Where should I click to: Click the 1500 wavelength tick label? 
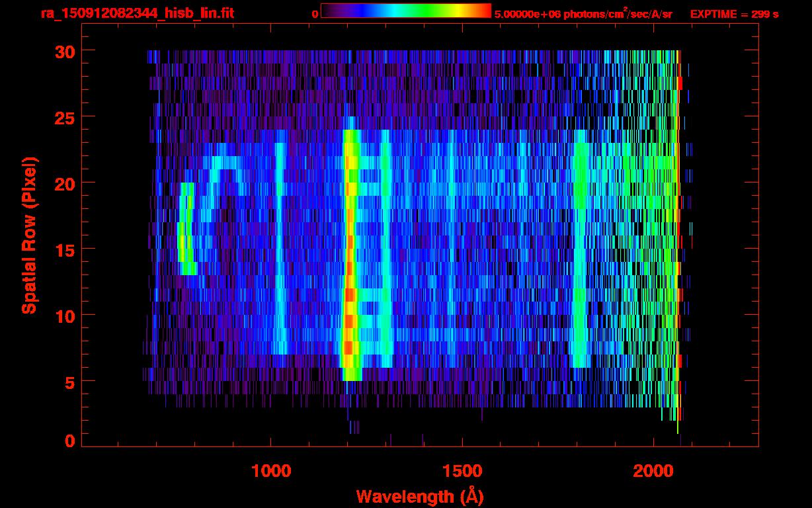pos(462,471)
